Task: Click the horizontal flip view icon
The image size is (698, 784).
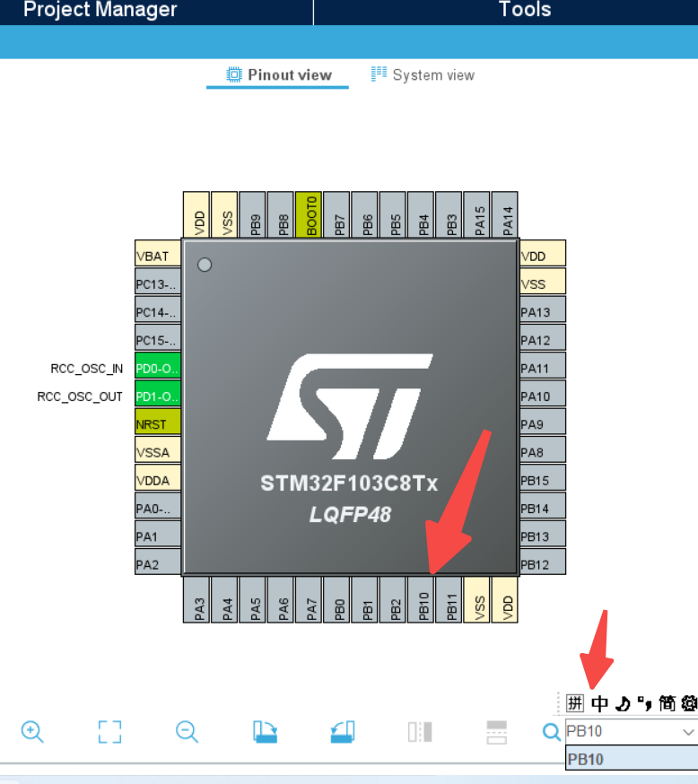Action: (420, 732)
